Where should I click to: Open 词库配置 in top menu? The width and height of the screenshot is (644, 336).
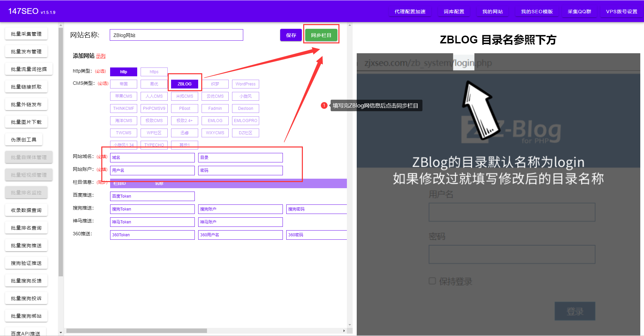coord(454,12)
